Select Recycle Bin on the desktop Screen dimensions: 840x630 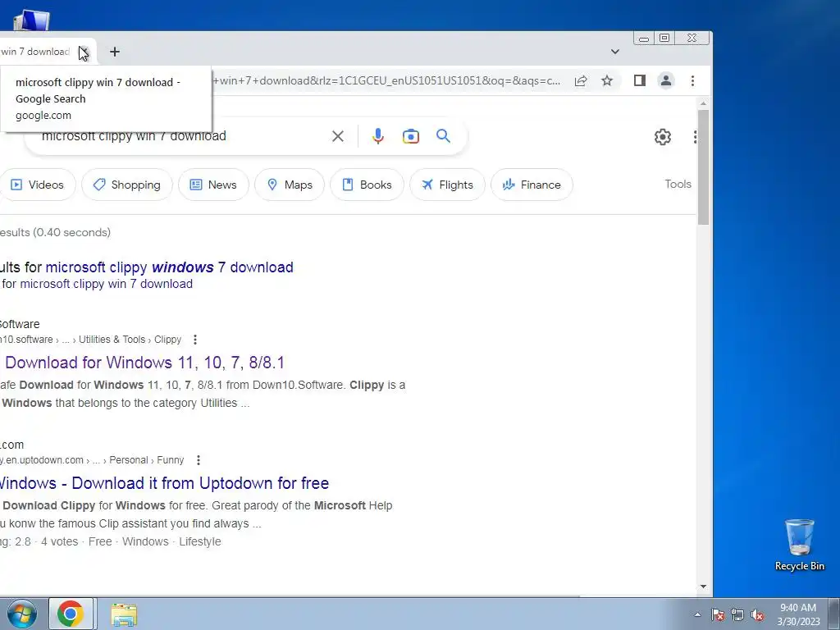coord(799,545)
